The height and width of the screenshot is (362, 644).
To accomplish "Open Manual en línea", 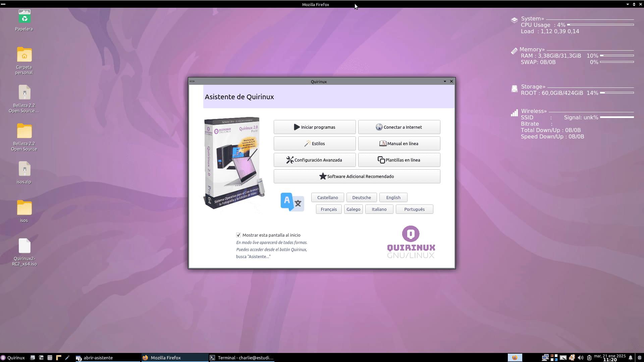I will click(399, 143).
